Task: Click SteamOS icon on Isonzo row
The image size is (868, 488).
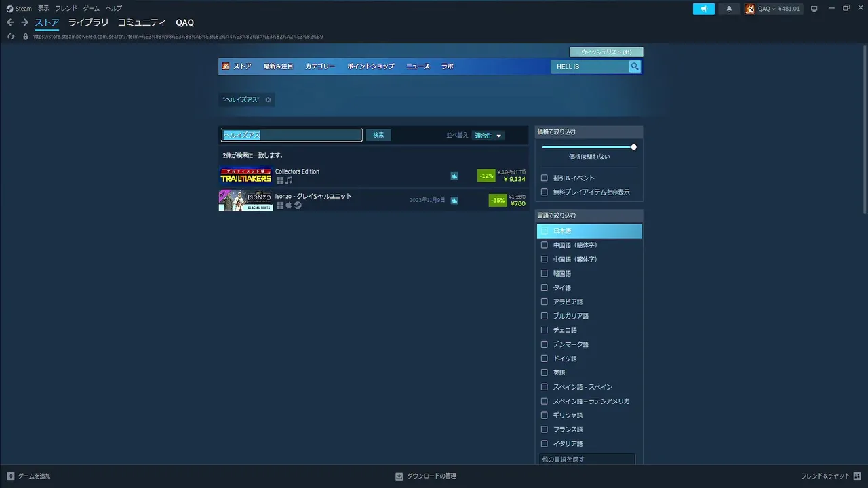Action: tap(298, 205)
